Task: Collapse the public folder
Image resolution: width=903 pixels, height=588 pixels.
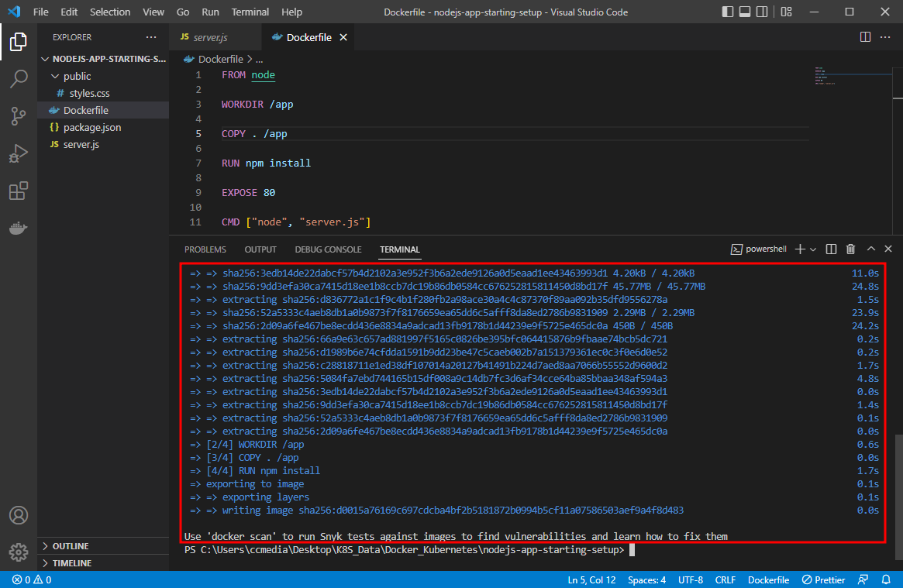Action: point(104,76)
